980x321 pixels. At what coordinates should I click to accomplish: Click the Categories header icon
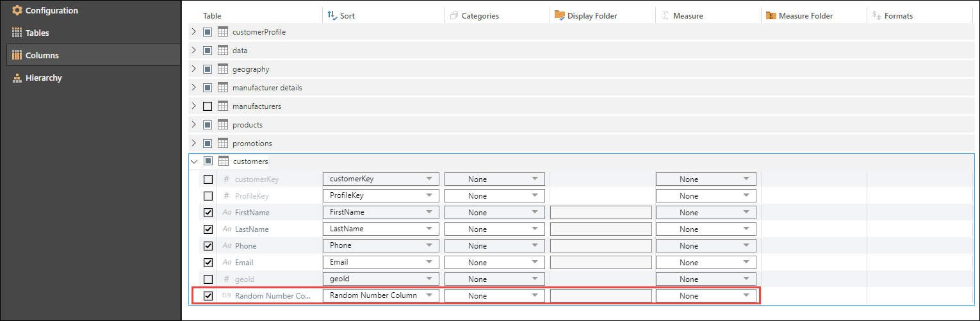click(x=454, y=15)
